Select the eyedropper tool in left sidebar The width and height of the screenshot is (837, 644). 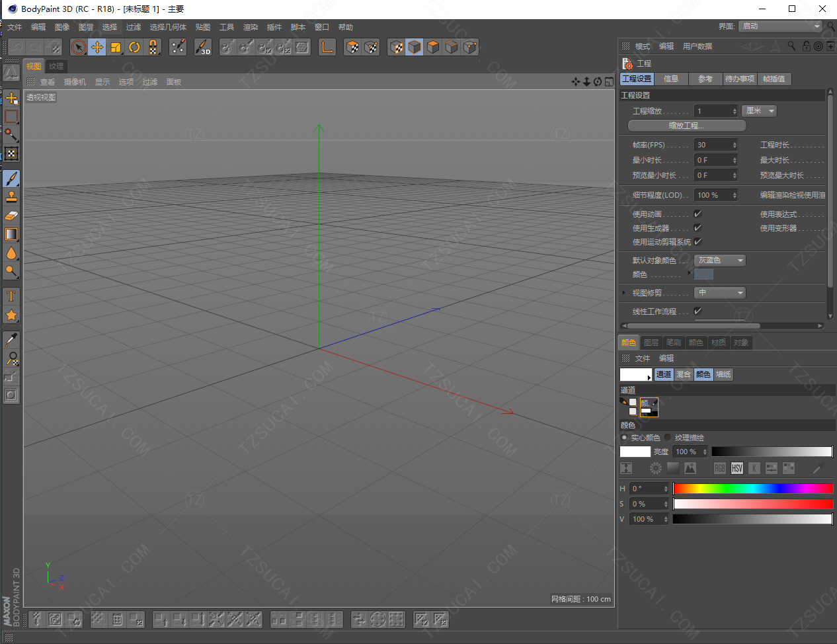11,340
